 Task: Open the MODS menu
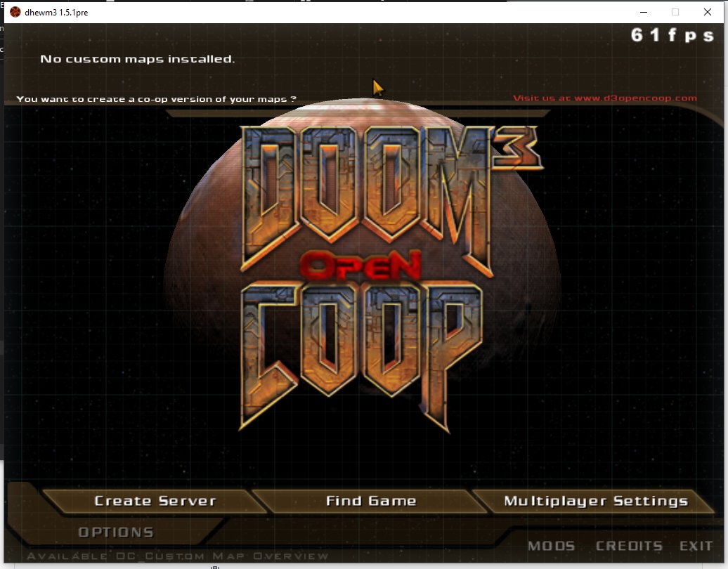[x=551, y=546]
